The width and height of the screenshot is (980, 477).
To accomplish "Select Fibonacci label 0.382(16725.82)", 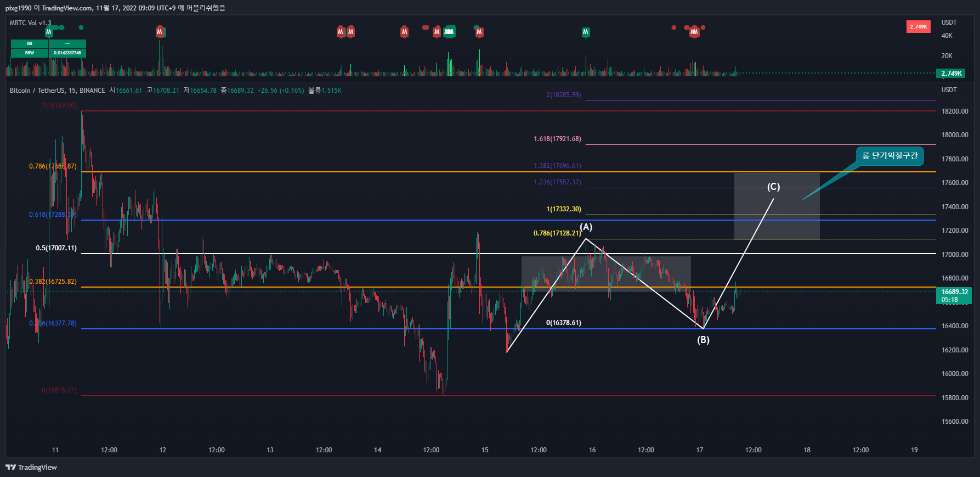I will coord(53,282).
